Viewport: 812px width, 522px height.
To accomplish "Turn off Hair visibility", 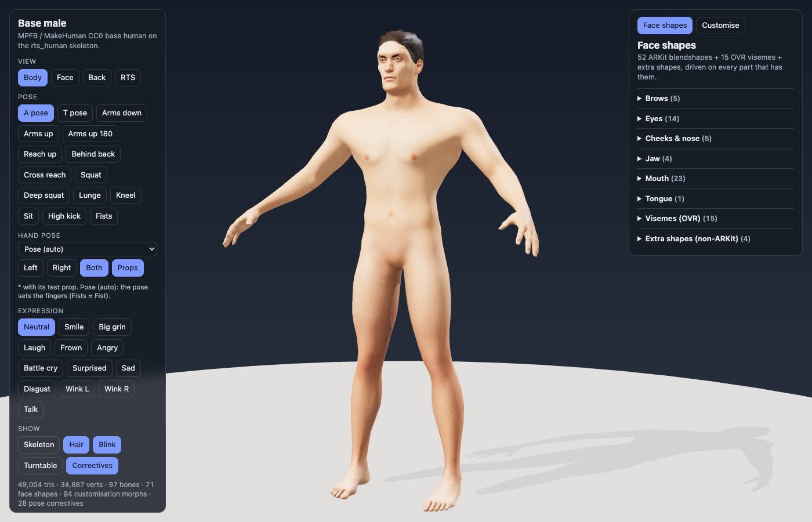I will click(x=77, y=445).
